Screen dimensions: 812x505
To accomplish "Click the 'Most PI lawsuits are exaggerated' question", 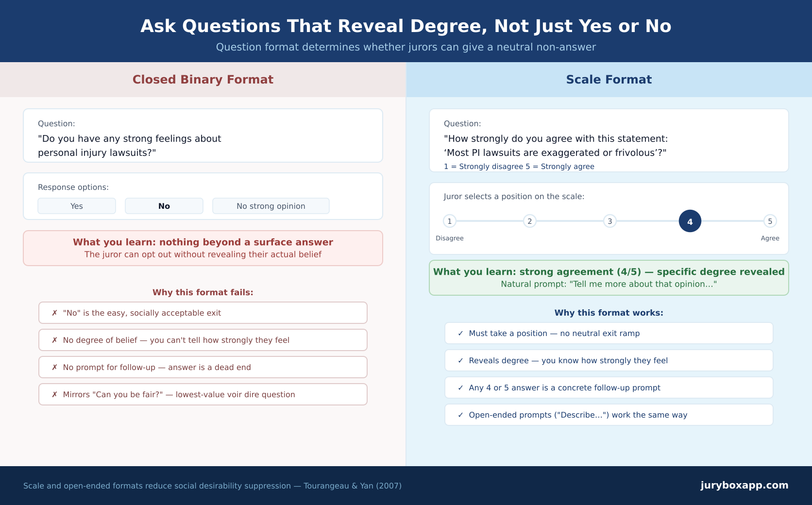I will [x=556, y=146].
